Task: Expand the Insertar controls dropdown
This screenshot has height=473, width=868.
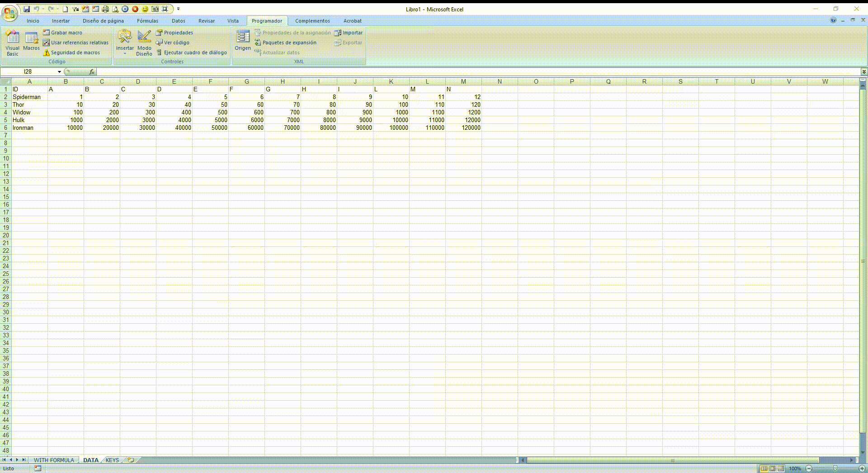Action: click(125, 43)
